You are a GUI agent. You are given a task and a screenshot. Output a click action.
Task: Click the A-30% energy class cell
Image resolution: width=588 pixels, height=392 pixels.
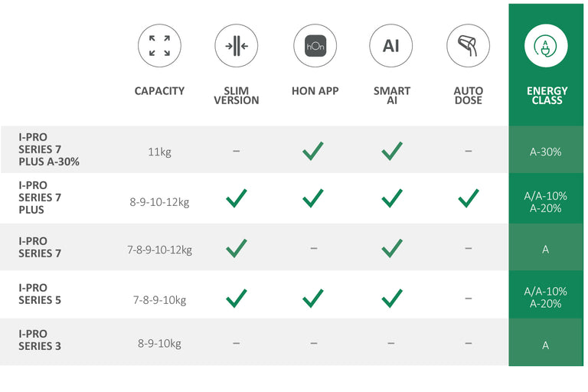pos(546,152)
